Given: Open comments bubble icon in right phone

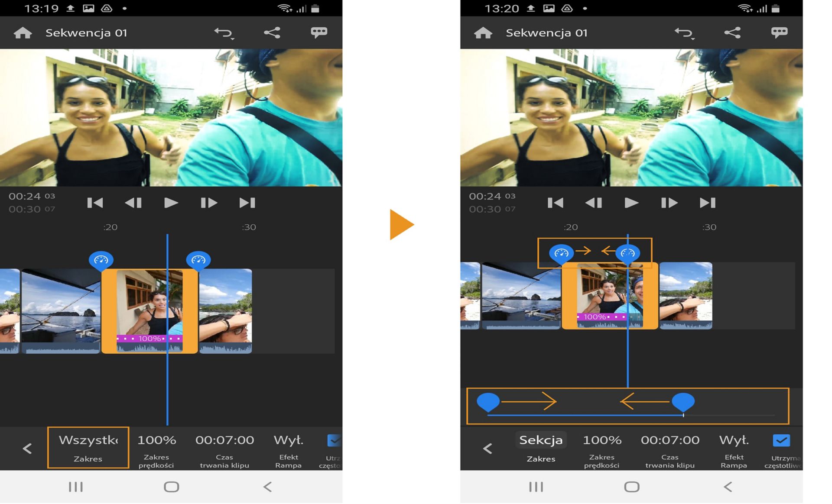Looking at the screenshot, I should pyautogui.click(x=779, y=32).
